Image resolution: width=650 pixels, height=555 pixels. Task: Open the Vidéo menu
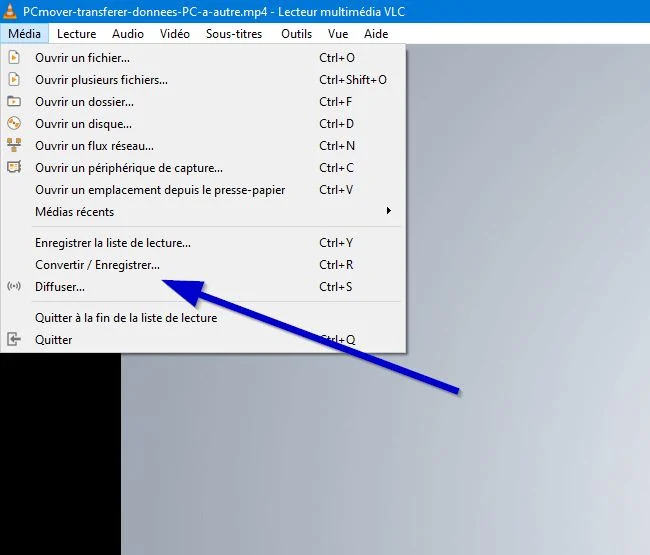pos(175,34)
